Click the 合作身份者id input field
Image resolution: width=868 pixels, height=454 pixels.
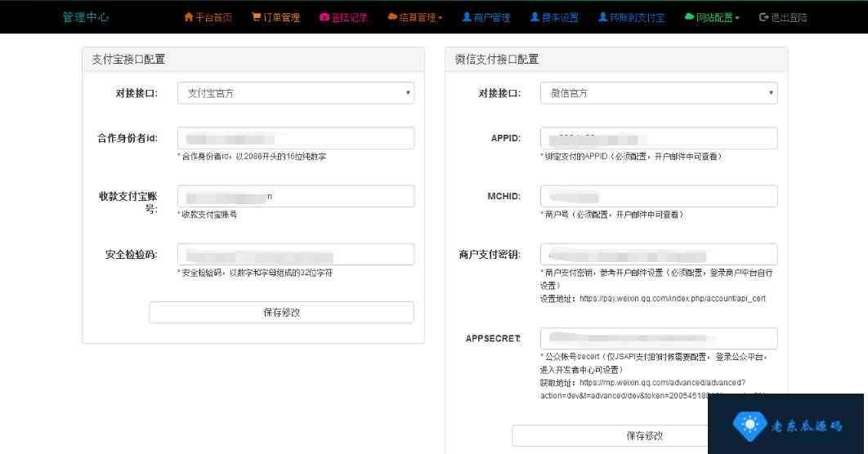[295, 138]
